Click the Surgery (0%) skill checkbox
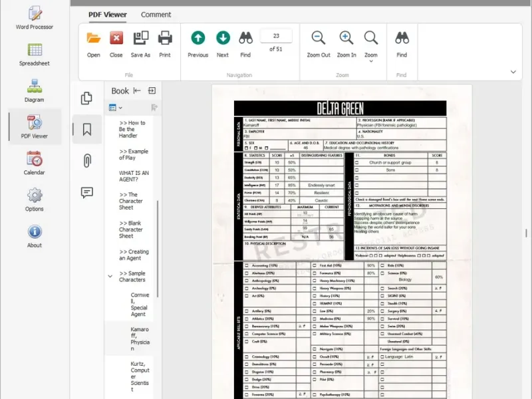The height and width of the screenshot is (399, 532). [382, 311]
